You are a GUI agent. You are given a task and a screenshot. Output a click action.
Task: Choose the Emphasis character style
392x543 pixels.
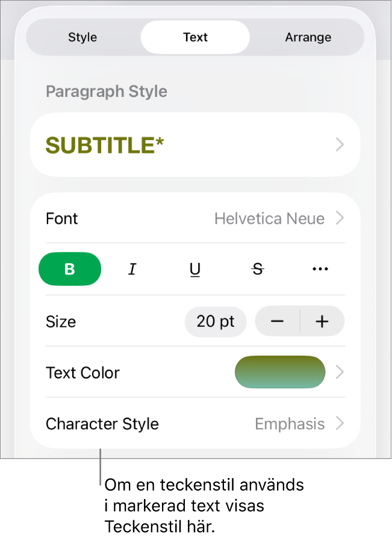click(290, 423)
